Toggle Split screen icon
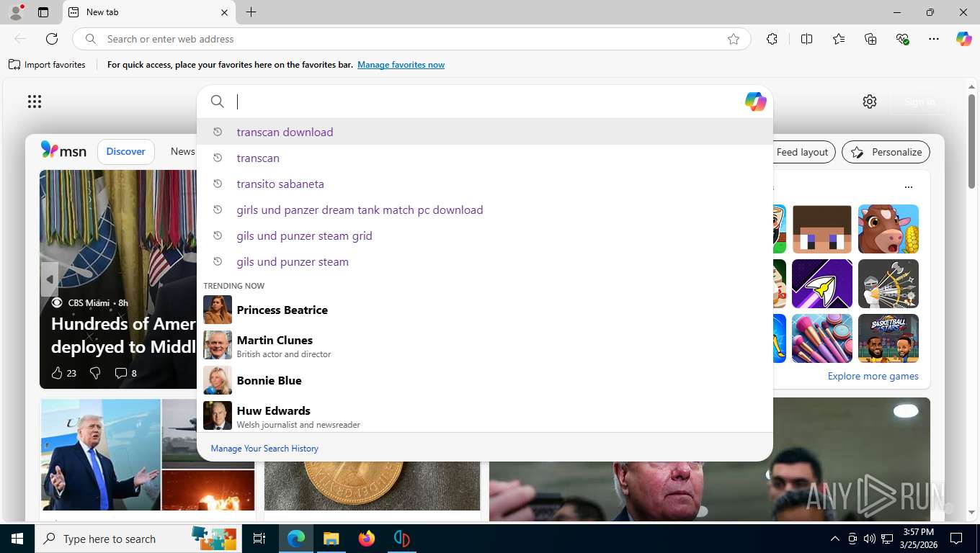This screenshot has width=980, height=553. [x=806, y=39]
